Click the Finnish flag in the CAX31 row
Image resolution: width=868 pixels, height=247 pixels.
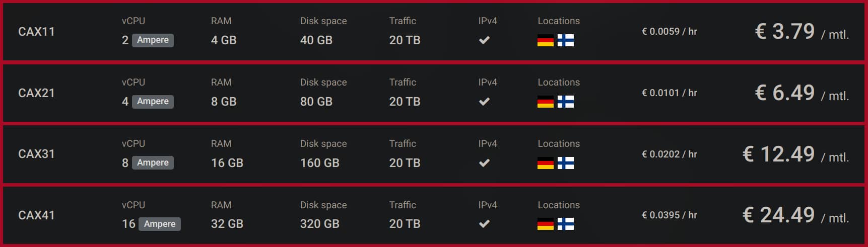(x=566, y=163)
